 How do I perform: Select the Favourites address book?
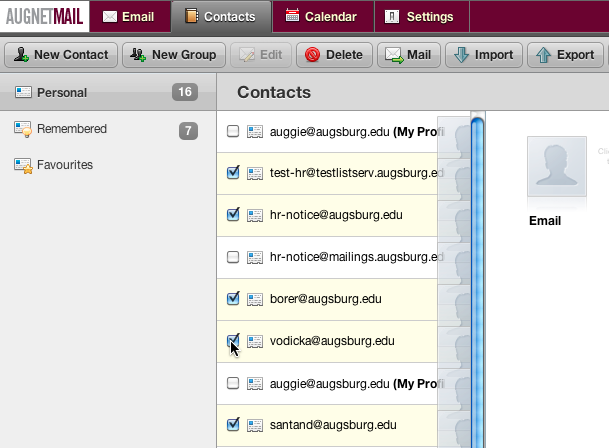point(108,165)
